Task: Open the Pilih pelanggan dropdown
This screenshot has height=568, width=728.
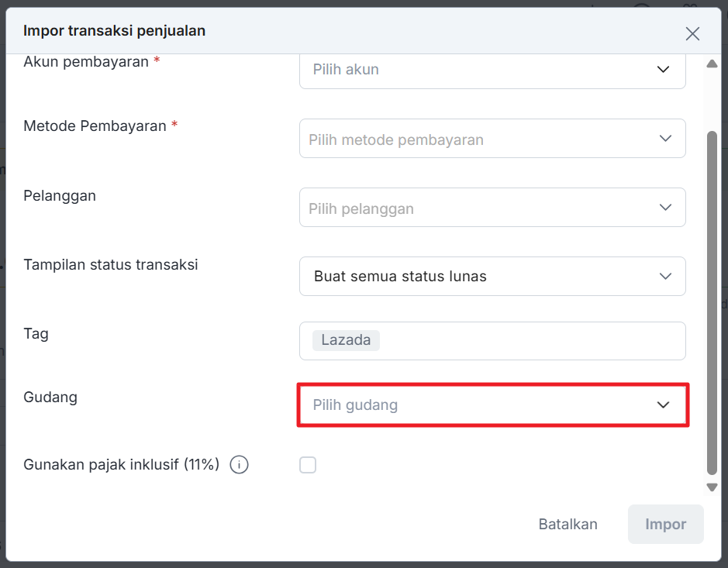Action: click(492, 208)
